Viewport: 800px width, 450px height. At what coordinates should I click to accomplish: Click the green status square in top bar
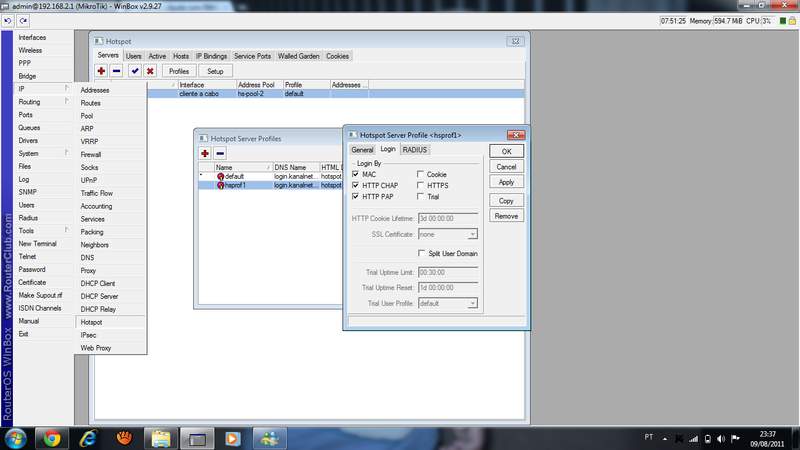pos(783,21)
